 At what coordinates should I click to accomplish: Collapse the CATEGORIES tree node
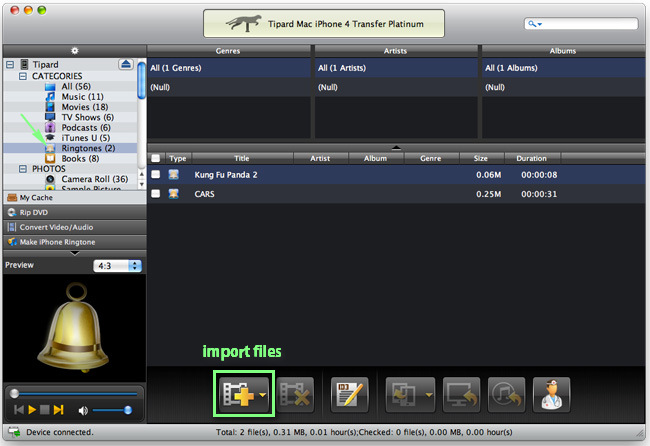pos(23,76)
